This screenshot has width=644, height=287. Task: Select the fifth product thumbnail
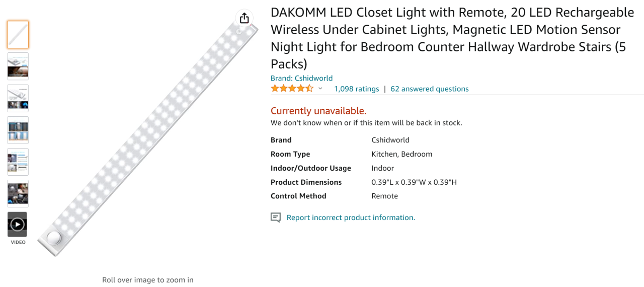(x=18, y=162)
